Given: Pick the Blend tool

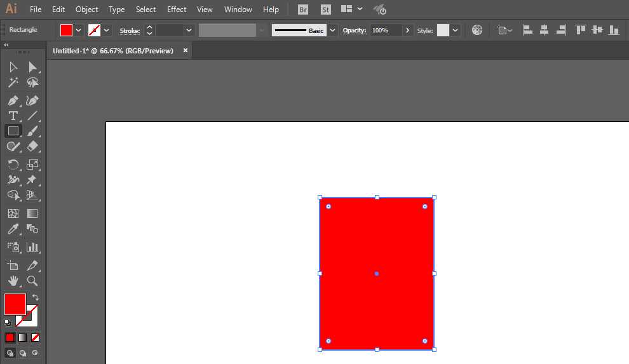Looking at the screenshot, I should 32,229.
